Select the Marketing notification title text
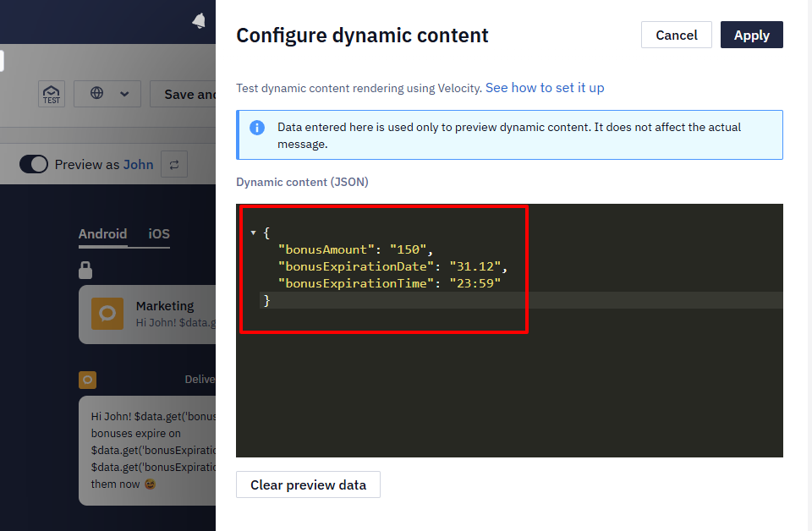The width and height of the screenshot is (812, 531). pos(165,306)
